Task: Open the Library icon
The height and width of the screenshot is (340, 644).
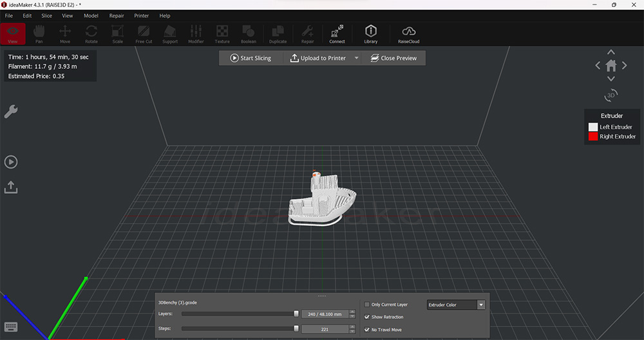Action: pyautogui.click(x=371, y=33)
